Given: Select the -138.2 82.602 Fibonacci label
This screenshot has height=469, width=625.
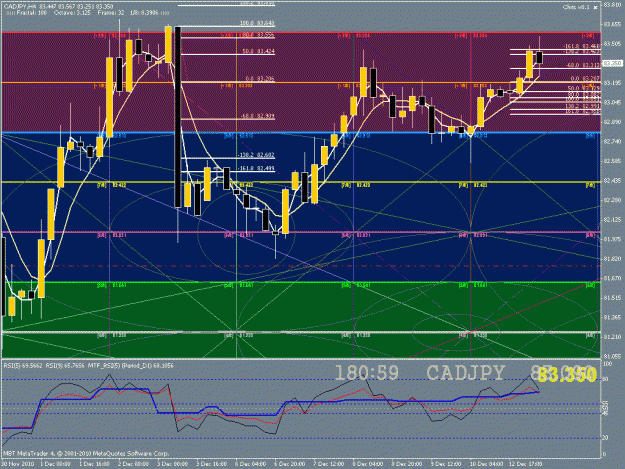Looking at the screenshot, I should point(256,155).
